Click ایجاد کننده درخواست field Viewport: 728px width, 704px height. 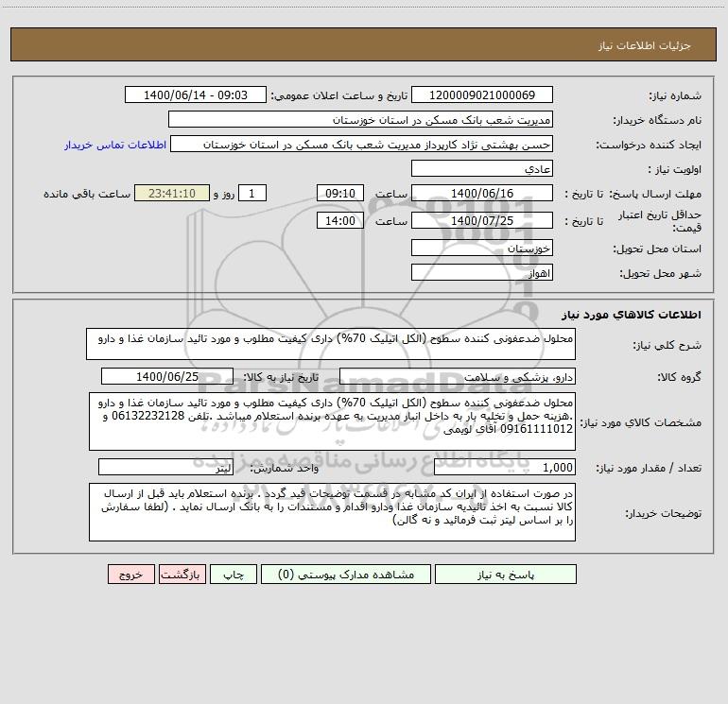coord(362,144)
